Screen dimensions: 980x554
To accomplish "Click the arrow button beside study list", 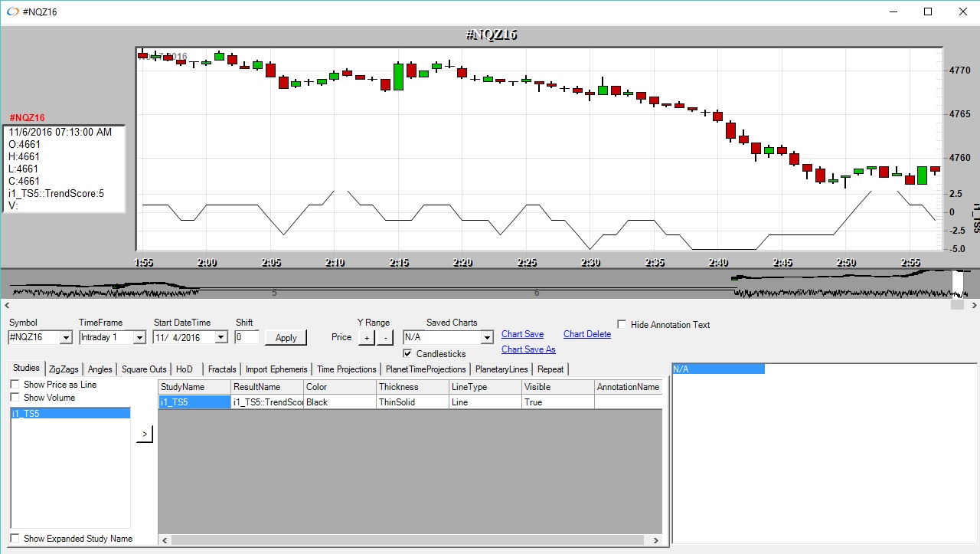I will pos(145,434).
